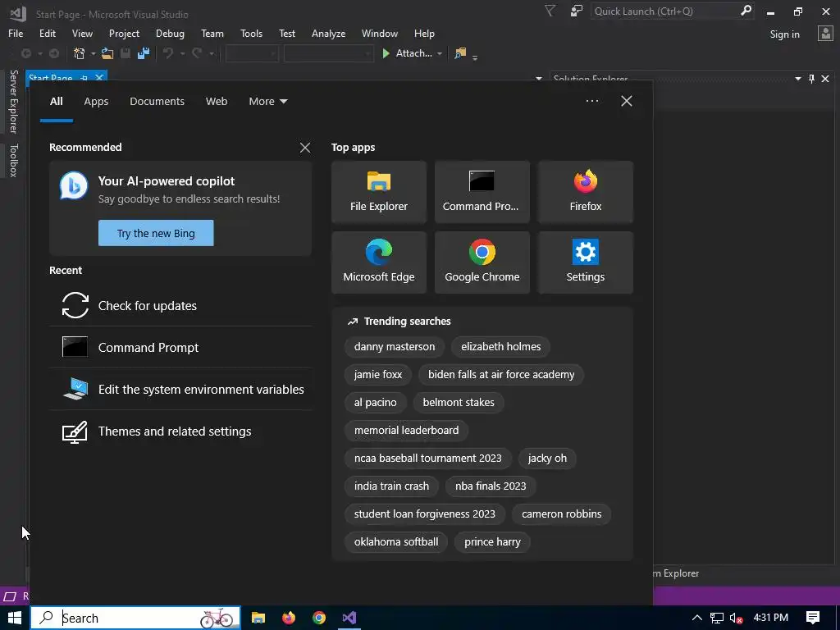Select the nba finals 2023 trending chip
This screenshot has height=630, width=840.
tap(491, 486)
